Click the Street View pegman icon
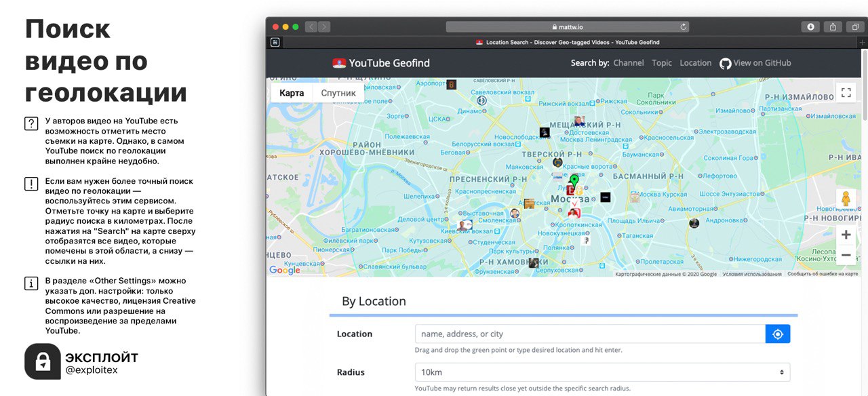The width and height of the screenshot is (868, 396). 846,199
